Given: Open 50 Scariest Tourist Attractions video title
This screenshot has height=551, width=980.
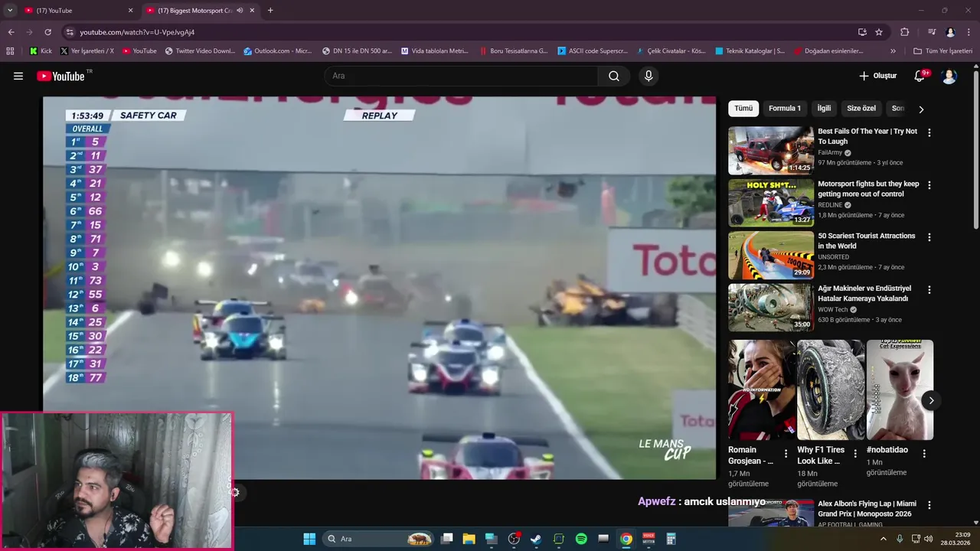Looking at the screenshot, I should click(x=866, y=241).
